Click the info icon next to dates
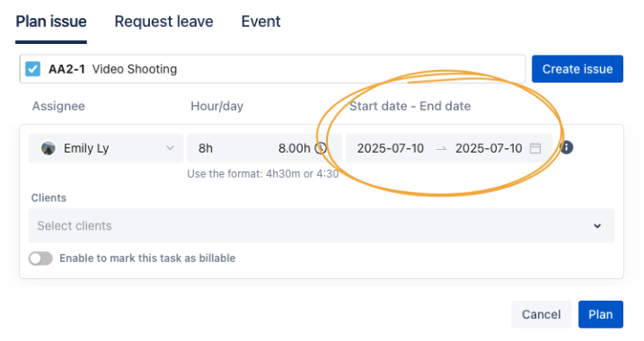The width and height of the screenshot is (644, 341). 567,147
